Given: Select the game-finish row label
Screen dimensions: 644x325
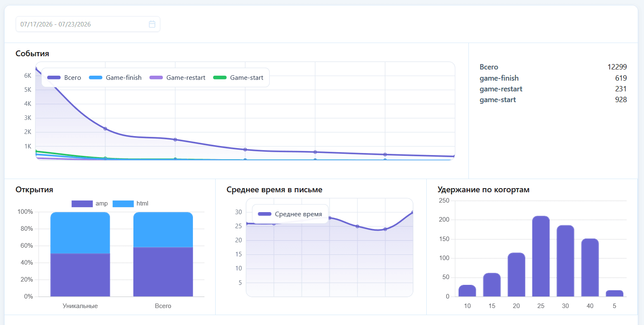Looking at the screenshot, I should 499,78.
